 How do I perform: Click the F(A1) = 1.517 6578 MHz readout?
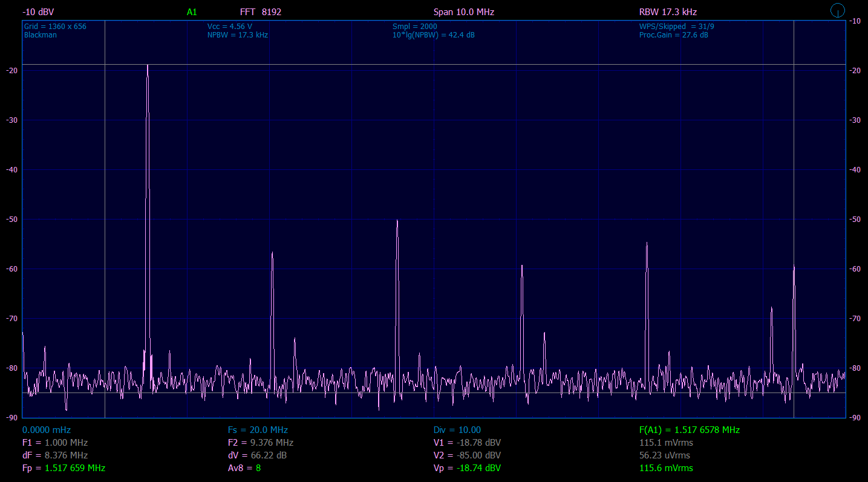(x=690, y=430)
